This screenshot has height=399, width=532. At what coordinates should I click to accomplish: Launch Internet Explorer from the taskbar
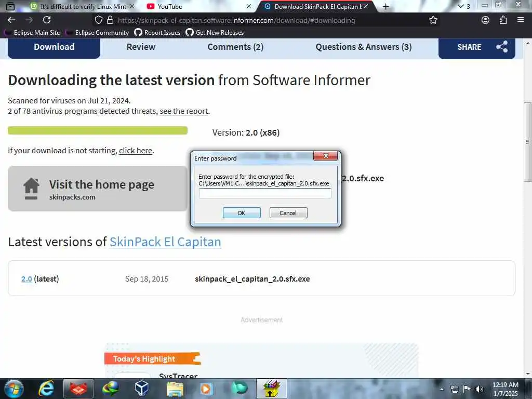46,389
